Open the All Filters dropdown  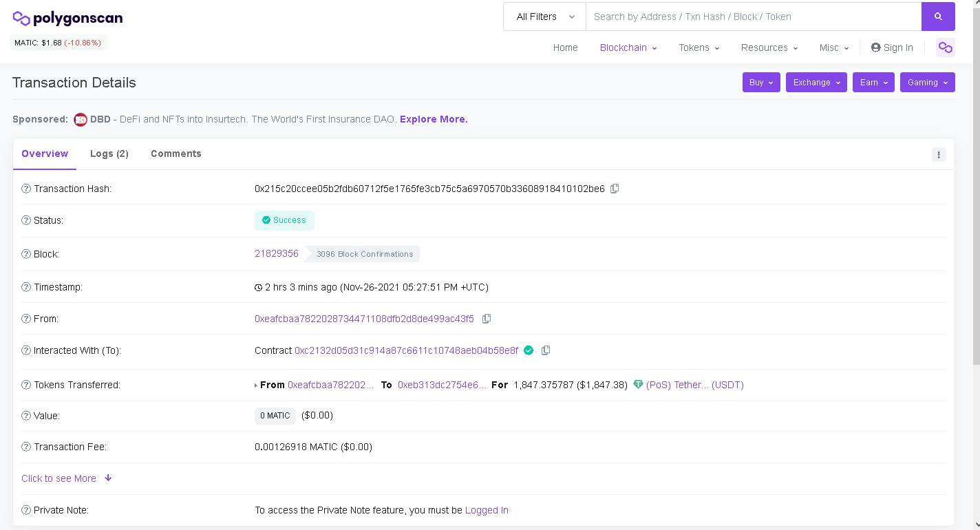coord(544,16)
